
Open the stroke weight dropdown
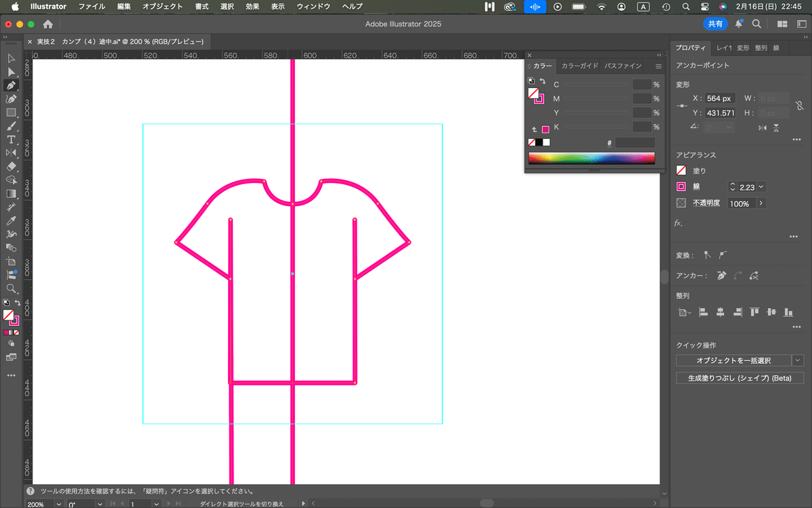pyautogui.click(x=762, y=187)
